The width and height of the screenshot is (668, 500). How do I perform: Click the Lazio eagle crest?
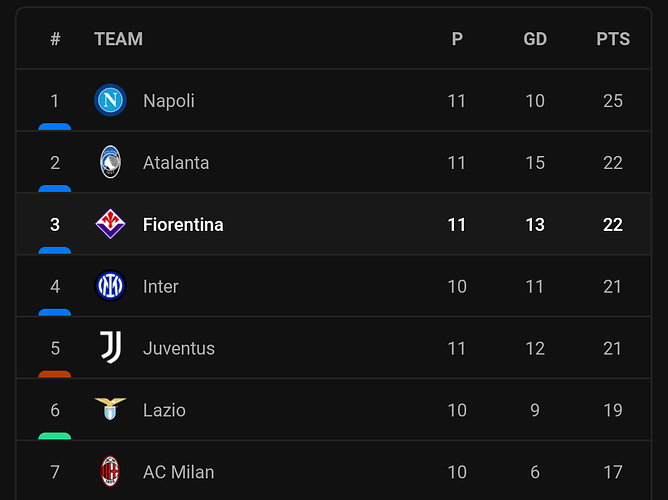[110, 409]
